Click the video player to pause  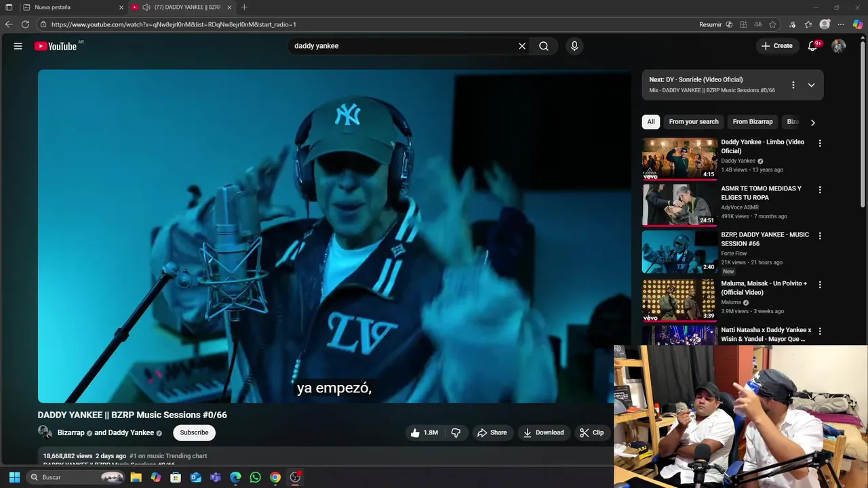(334, 236)
